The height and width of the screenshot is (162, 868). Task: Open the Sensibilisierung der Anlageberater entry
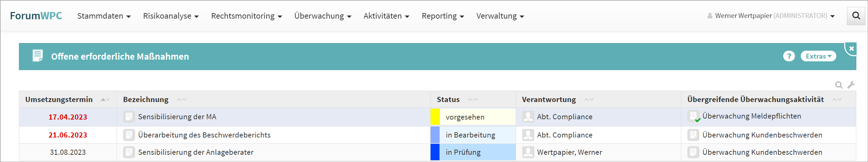pyautogui.click(x=195, y=152)
